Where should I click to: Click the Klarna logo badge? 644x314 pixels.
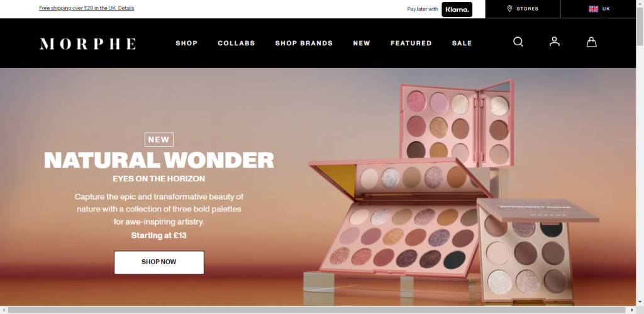tap(457, 9)
